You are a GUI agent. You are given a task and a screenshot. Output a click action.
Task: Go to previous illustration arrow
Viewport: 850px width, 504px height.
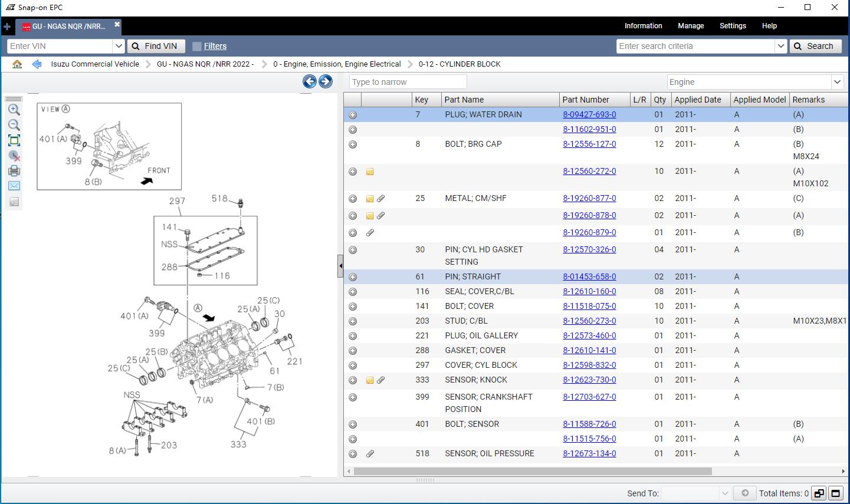[x=309, y=82]
